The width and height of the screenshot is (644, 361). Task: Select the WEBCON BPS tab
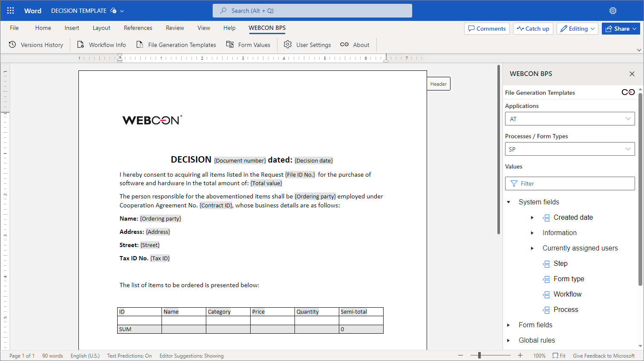tap(267, 28)
